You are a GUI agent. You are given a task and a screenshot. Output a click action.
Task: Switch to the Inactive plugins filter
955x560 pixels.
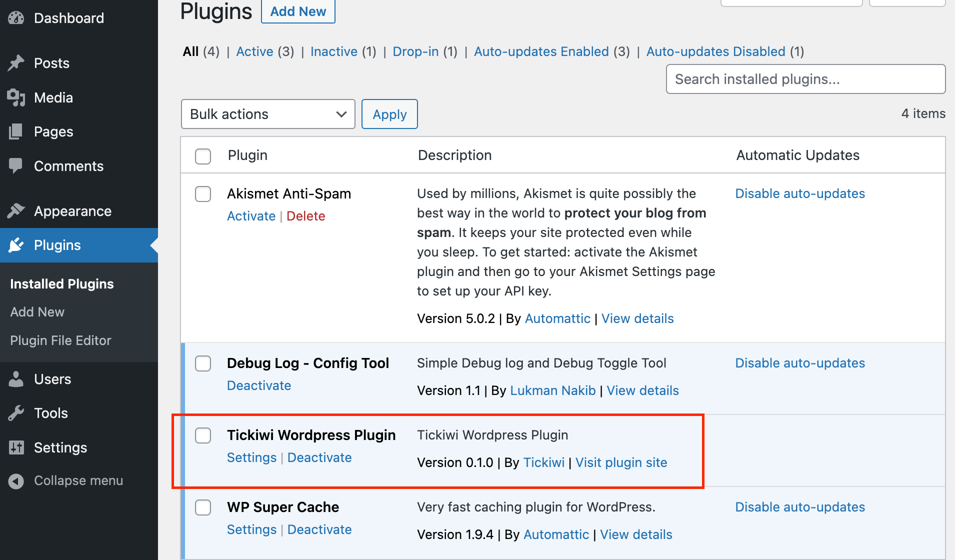click(x=333, y=51)
